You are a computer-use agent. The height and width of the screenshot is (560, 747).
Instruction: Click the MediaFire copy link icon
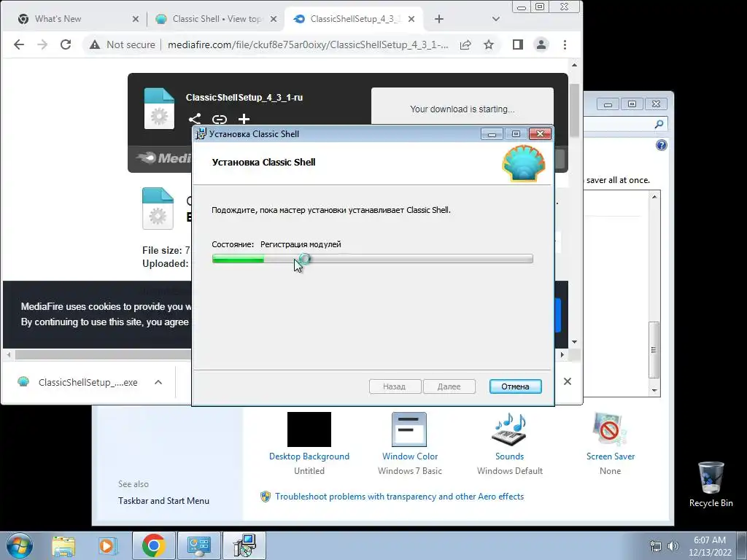tap(219, 119)
